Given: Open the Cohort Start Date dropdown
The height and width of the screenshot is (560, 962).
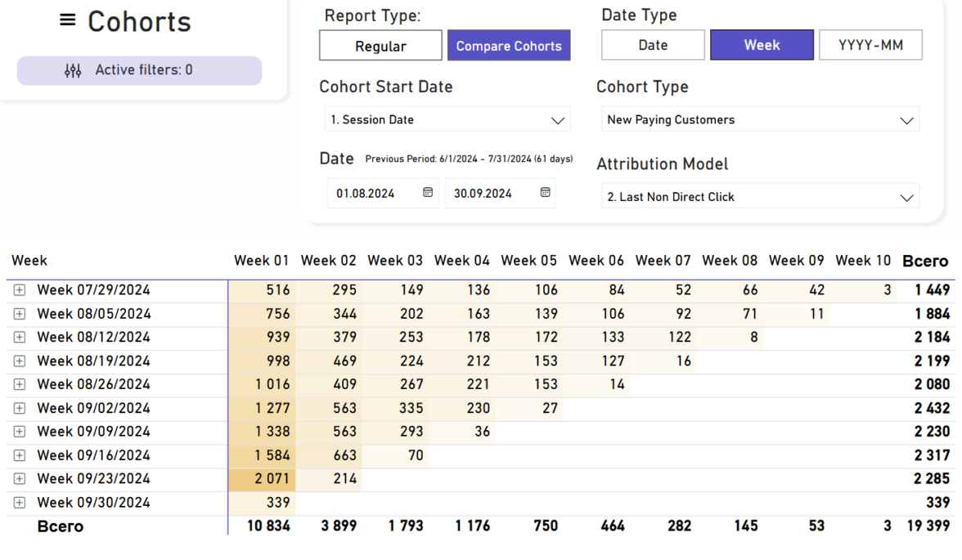Looking at the screenshot, I should click(447, 119).
